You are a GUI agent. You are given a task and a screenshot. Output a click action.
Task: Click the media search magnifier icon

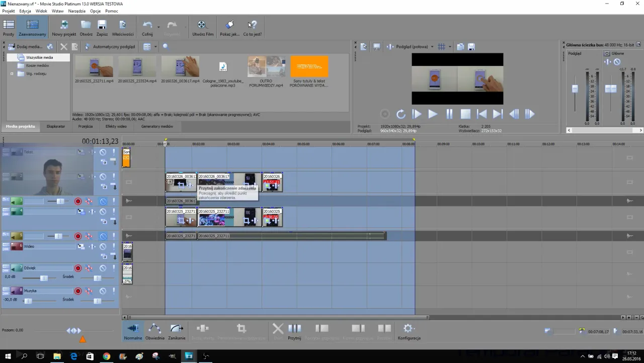165,47
